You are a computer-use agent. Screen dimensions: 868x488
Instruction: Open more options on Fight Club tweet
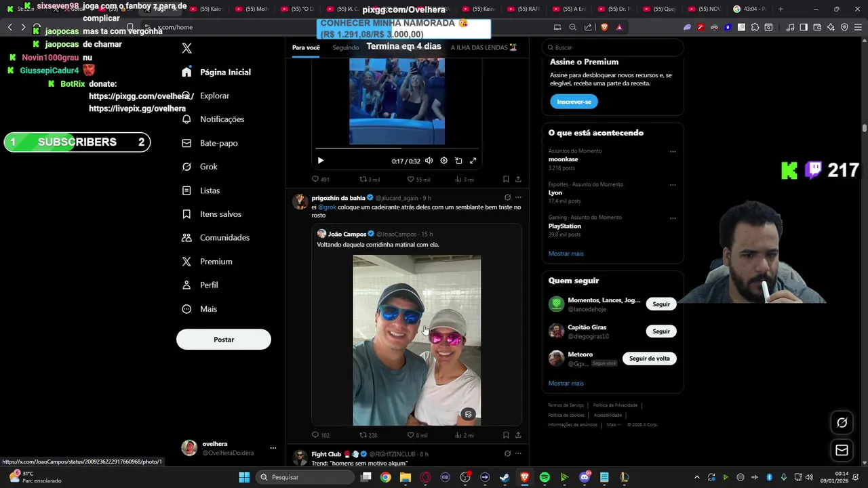(x=518, y=453)
